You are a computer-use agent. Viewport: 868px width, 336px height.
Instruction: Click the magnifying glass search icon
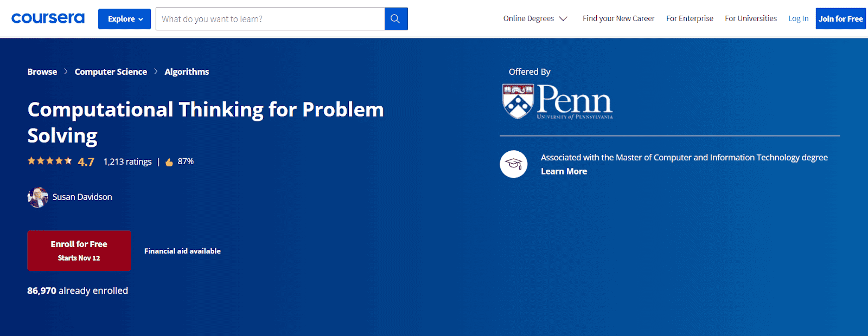[395, 19]
